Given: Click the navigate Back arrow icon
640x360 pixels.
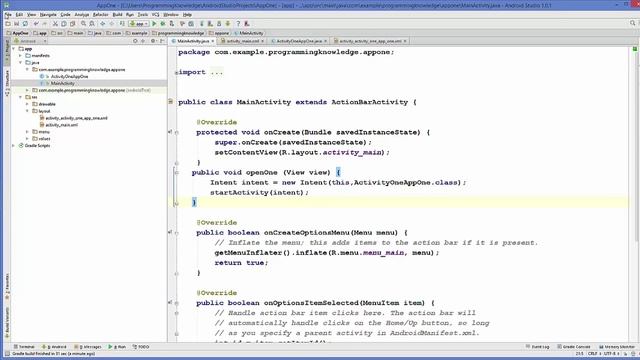Looking at the screenshot, I should tap(103, 24).
